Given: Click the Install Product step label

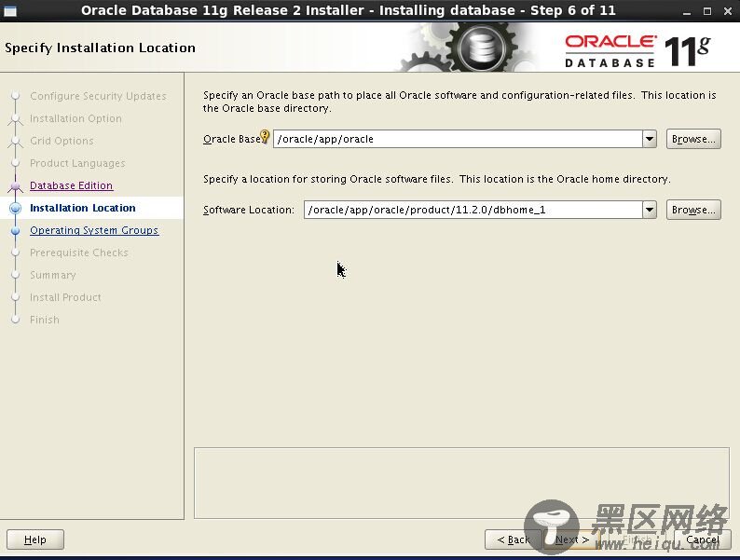Looking at the screenshot, I should (65, 297).
